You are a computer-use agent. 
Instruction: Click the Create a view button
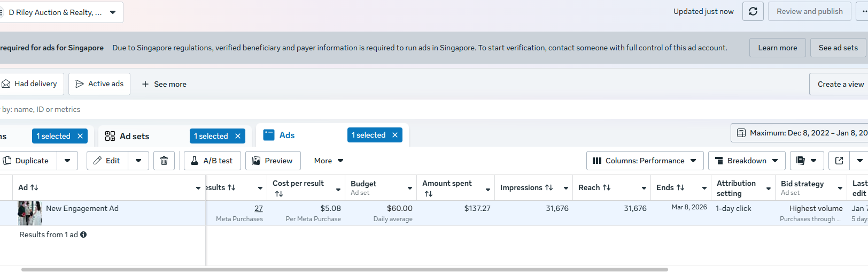point(840,84)
